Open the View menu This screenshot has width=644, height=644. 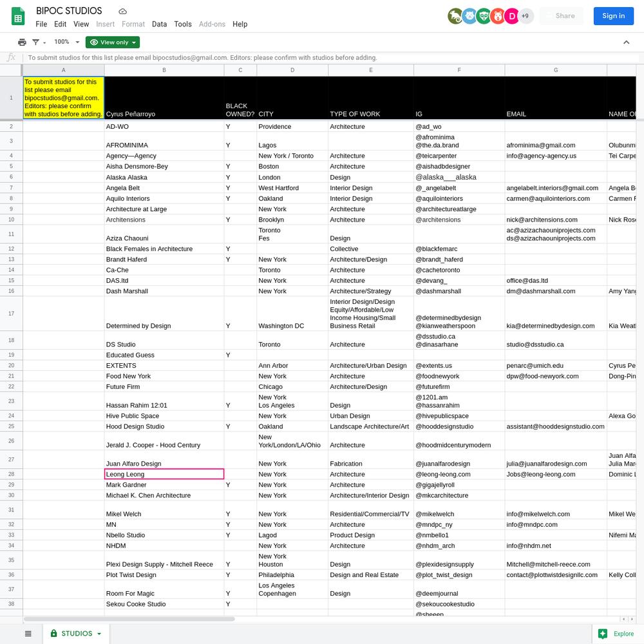pyautogui.click(x=81, y=24)
